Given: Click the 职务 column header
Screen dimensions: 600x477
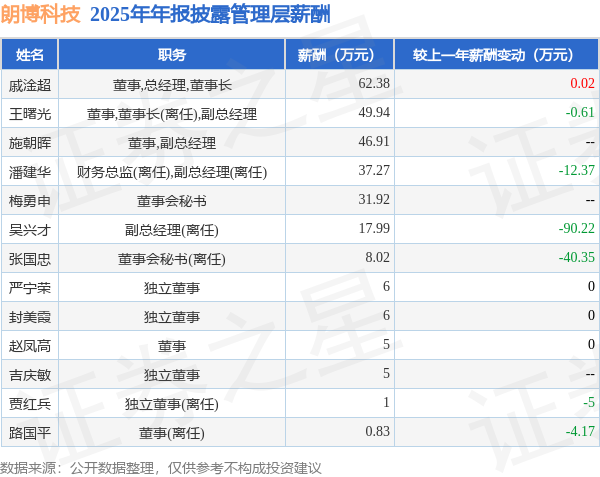Looking at the screenshot, I should 172,55.
